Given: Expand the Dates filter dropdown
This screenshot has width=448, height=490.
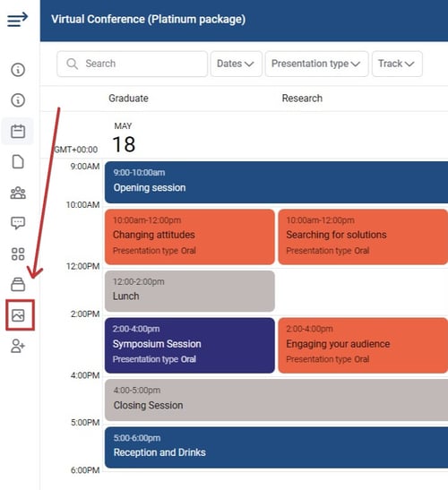Looking at the screenshot, I should pos(236,64).
